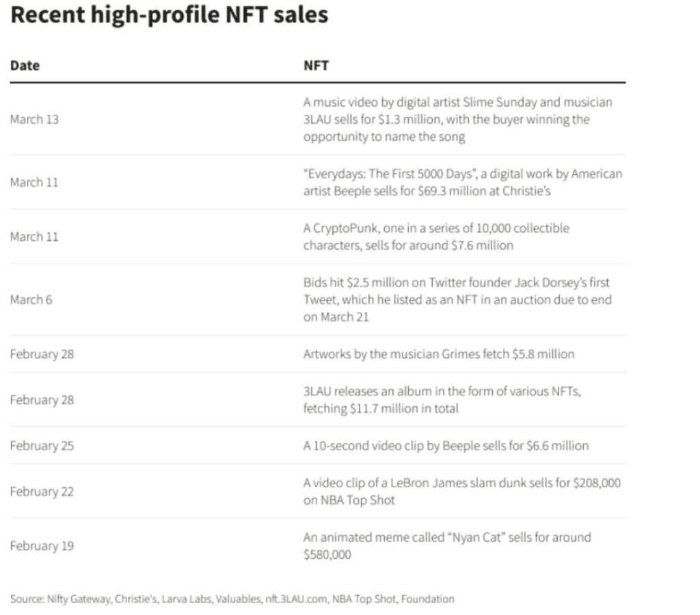Select the March 13 date cell
The height and width of the screenshot is (615, 700).
(34, 120)
